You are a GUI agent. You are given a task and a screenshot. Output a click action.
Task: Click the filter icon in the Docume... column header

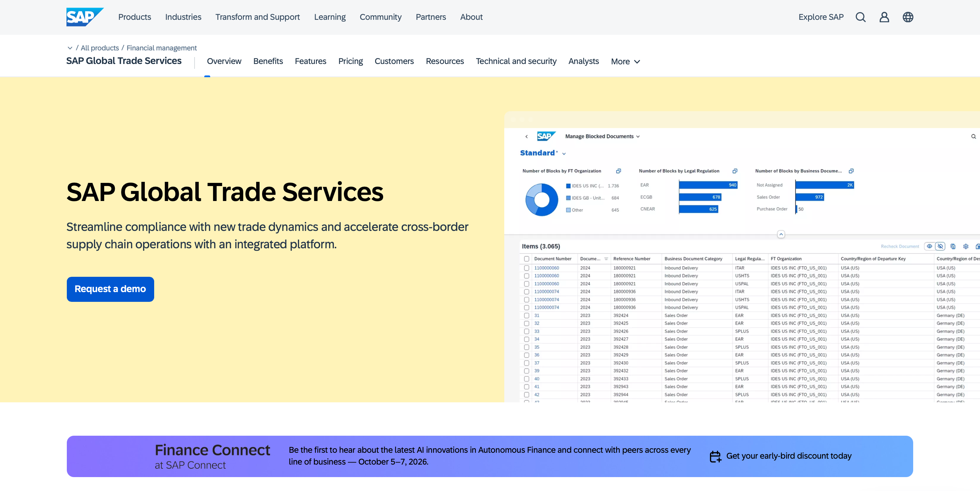[x=606, y=259]
